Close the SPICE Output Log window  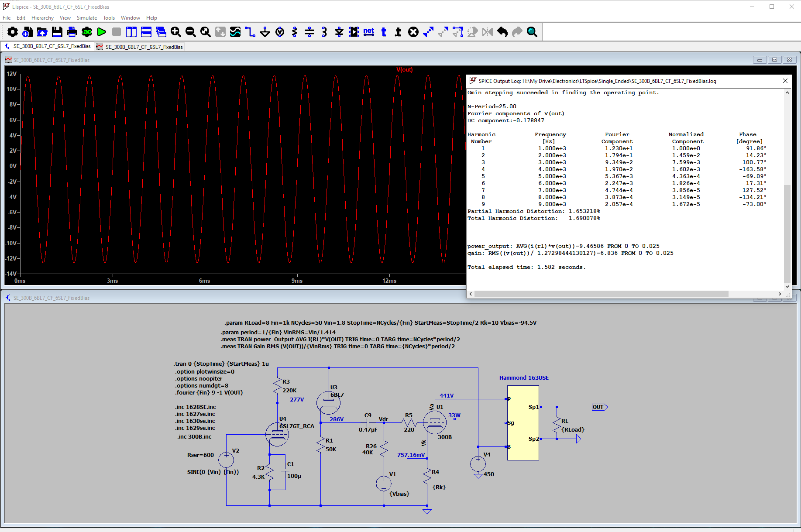point(785,81)
